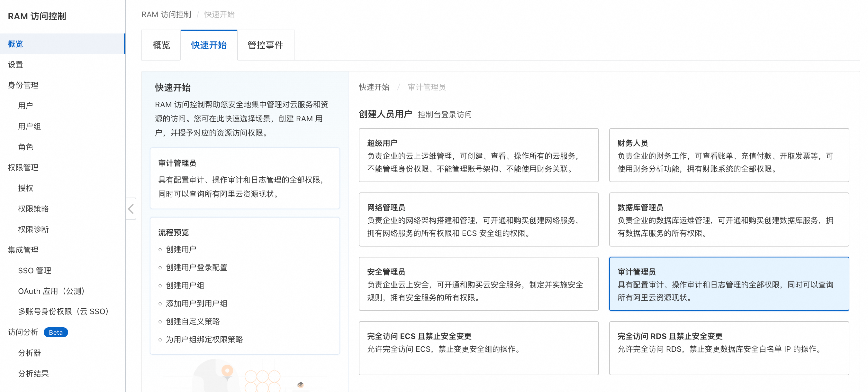
Task: Open 设置 in the sidebar
Action: point(15,64)
